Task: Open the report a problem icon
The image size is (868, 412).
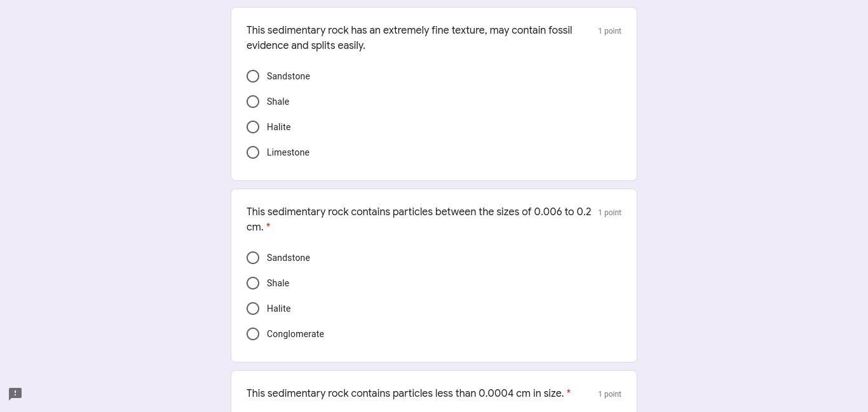Action: (15, 394)
